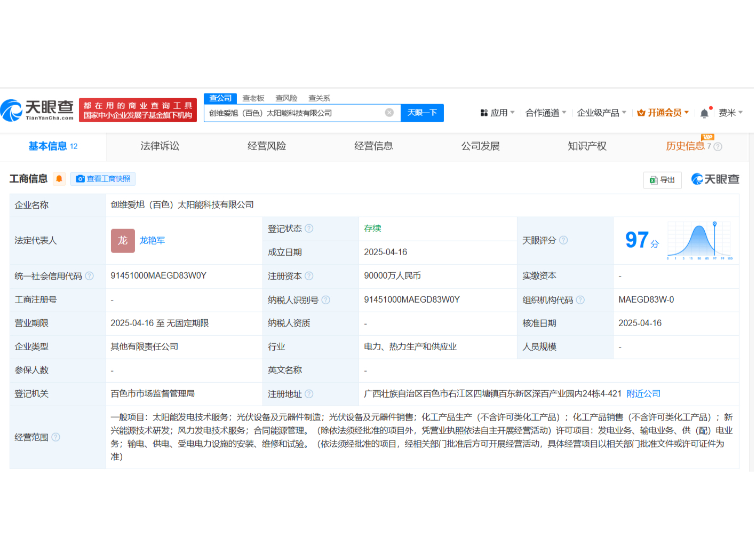756x560 pixels.
Task: Click the 存续 status value
Action: coord(372,228)
